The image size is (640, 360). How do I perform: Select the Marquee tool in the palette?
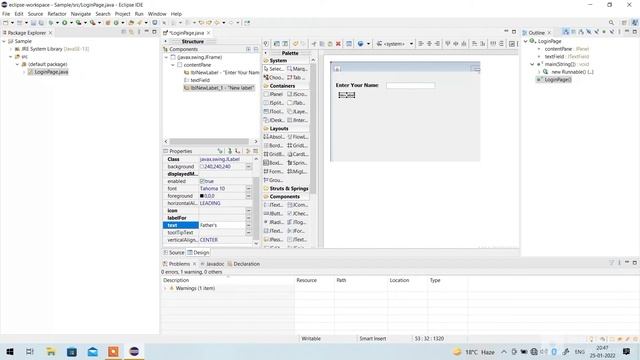297,69
